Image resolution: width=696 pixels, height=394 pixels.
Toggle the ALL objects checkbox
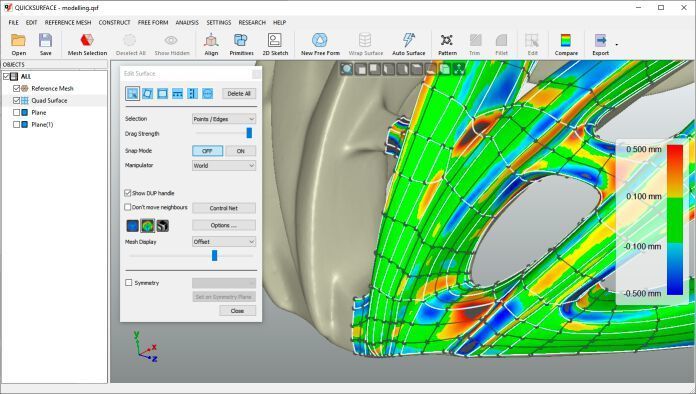pyautogui.click(x=6, y=76)
